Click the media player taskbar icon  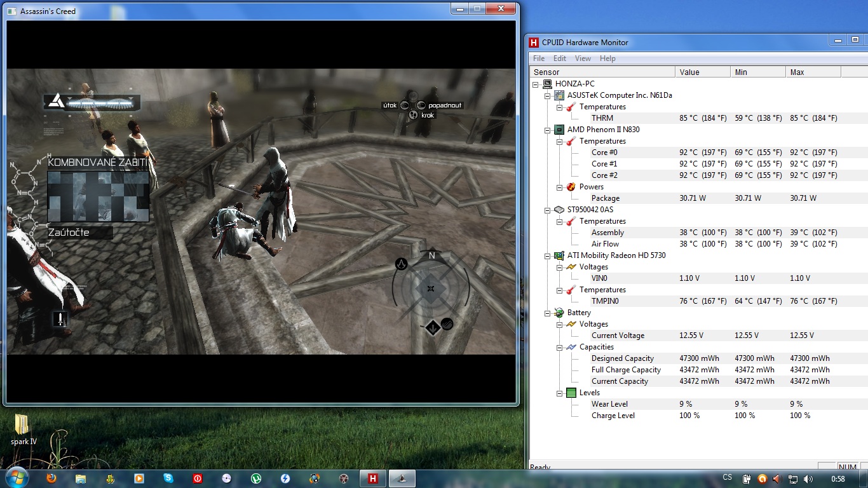click(139, 478)
